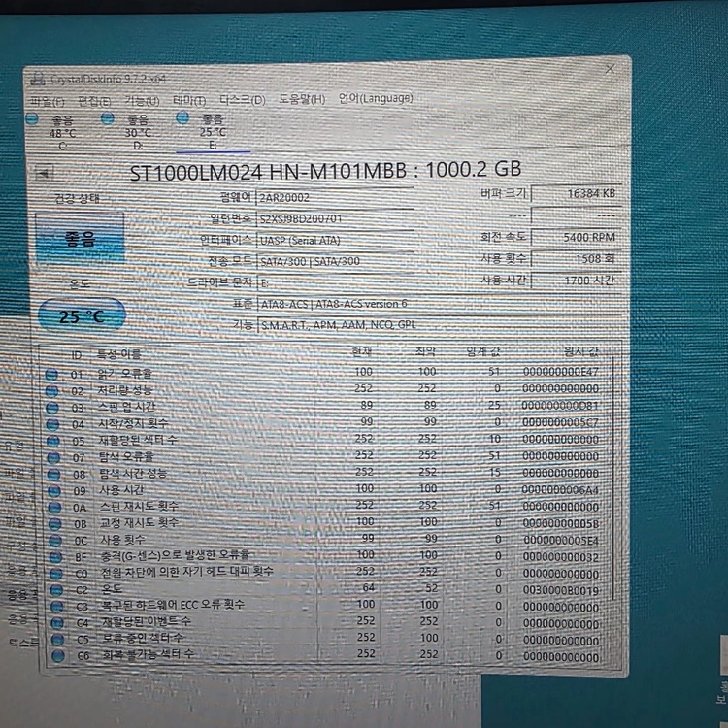Open the 기능(U) menu

click(x=142, y=100)
